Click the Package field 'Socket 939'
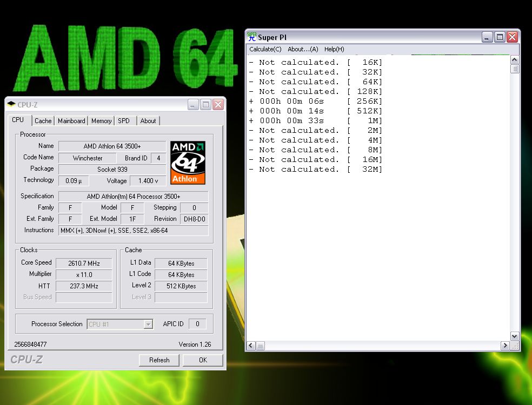The image size is (532, 405). coord(112,169)
